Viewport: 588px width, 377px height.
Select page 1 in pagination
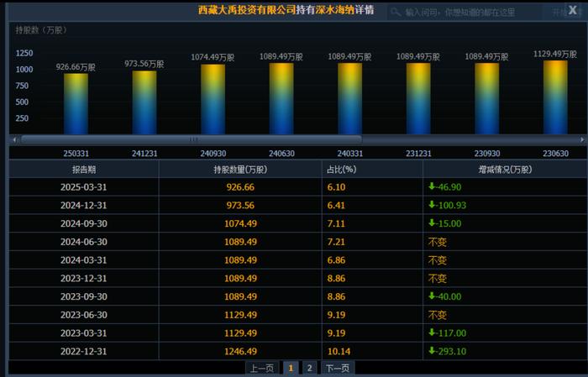[291, 368]
